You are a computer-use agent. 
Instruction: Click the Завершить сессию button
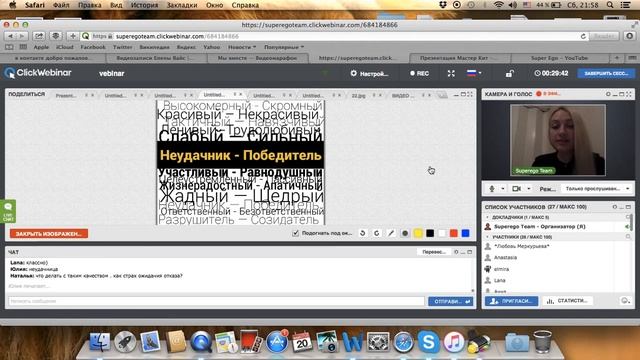(x=606, y=73)
